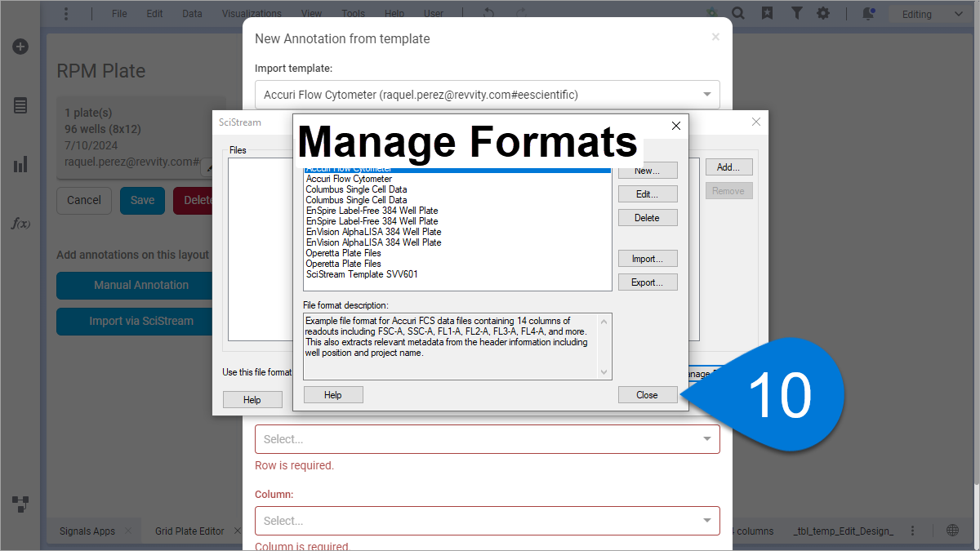
Task: Select first Columbus Single Cell Data entry
Action: [x=356, y=189]
